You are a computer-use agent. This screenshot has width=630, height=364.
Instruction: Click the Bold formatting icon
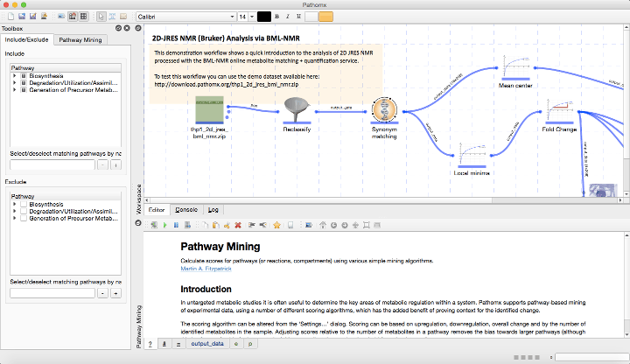click(276, 17)
